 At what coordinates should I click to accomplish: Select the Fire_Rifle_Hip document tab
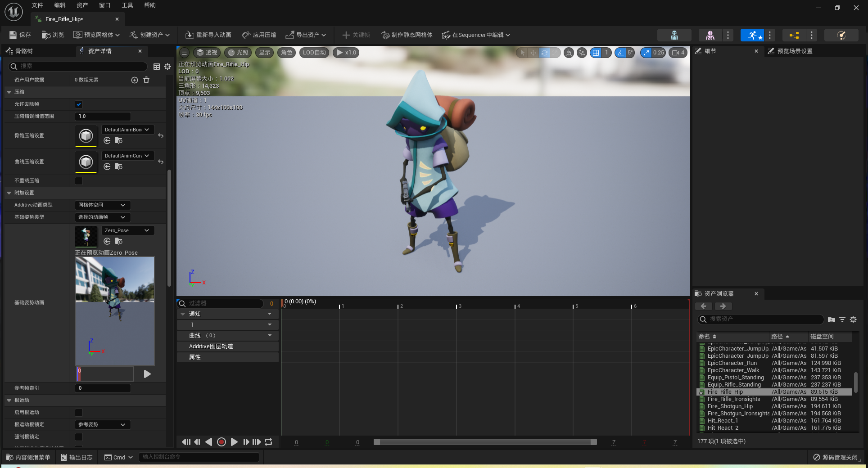pos(64,19)
